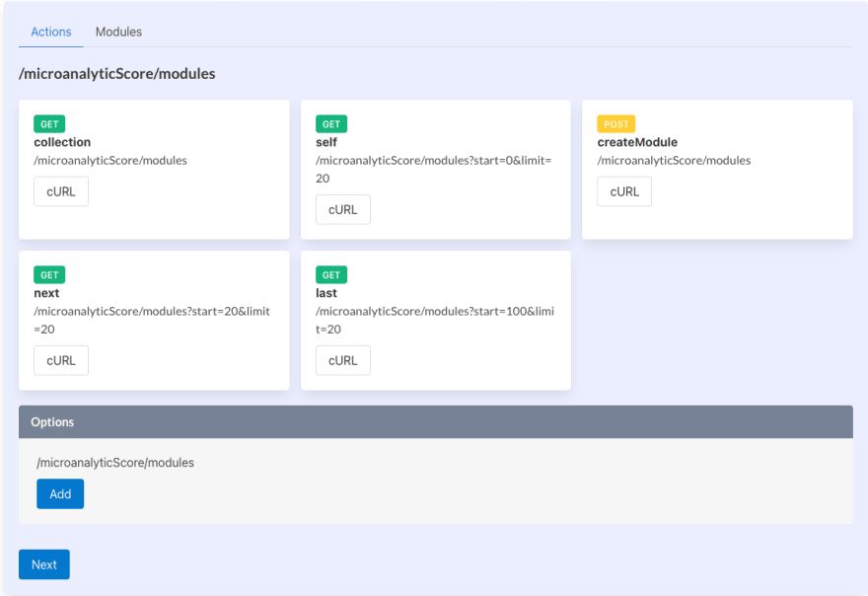This screenshot has height=596, width=868.
Task: Open the Modules tab
Action: [118, 32]
